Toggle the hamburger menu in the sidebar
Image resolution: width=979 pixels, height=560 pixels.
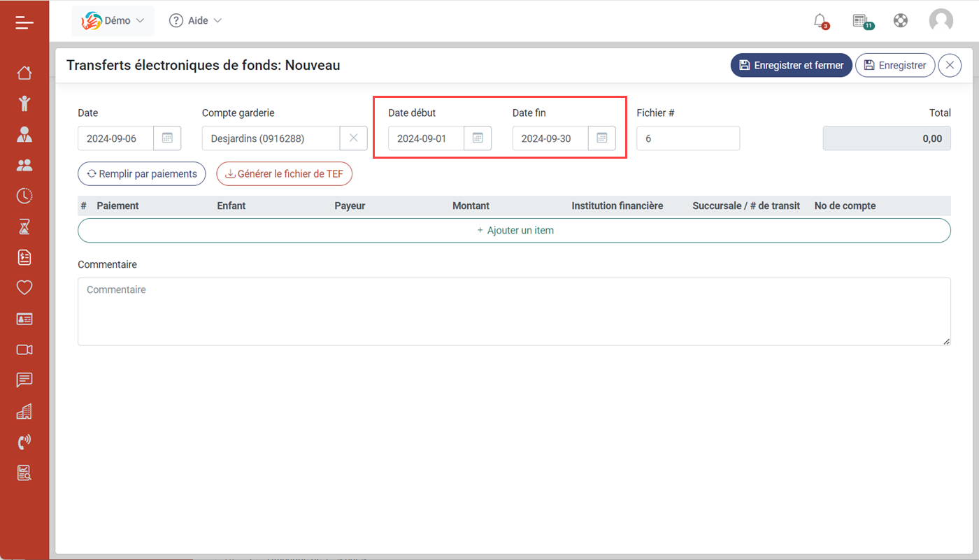pos(24,22)
